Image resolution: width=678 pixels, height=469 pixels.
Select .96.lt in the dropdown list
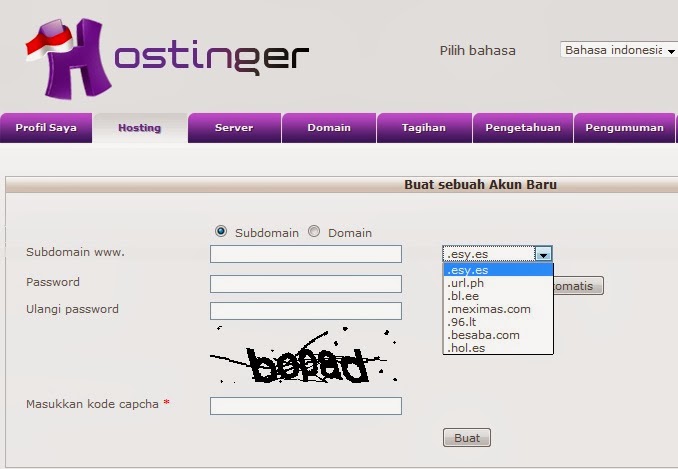coord(498,322)
